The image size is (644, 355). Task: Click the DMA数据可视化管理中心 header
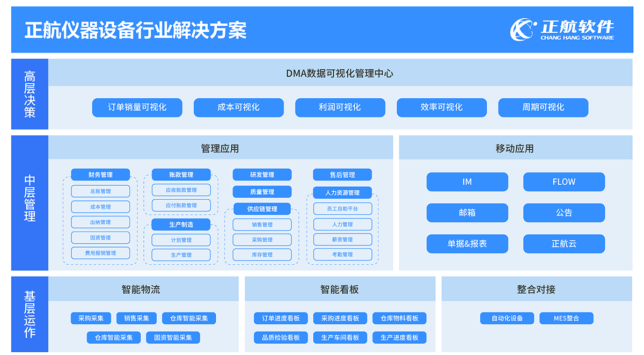click(339, 74)
